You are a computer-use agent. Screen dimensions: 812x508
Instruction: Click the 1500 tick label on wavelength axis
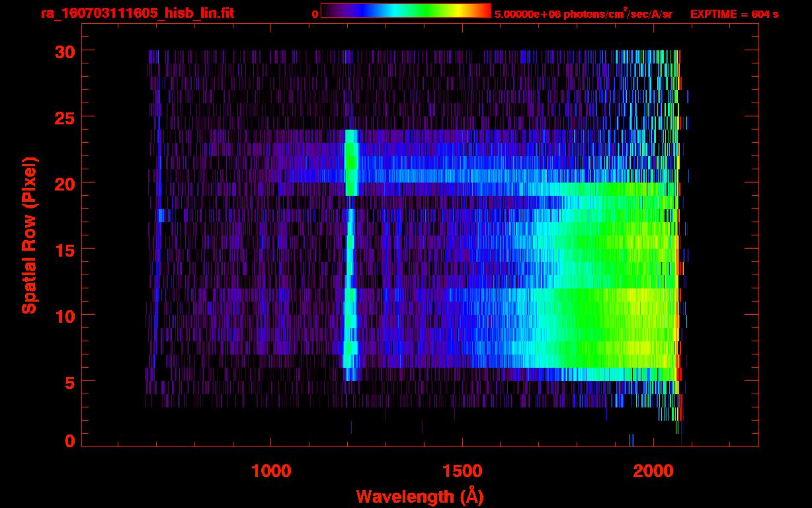[462, 471]
